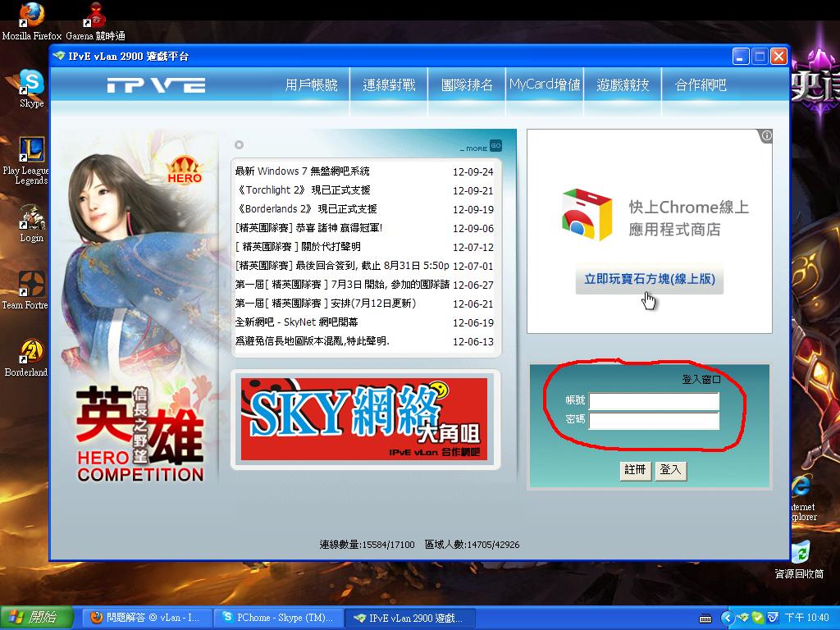The image size is (840, 630).
Task: Click the ad info icon
Action: pyautogui.click(x=765, y=136)
